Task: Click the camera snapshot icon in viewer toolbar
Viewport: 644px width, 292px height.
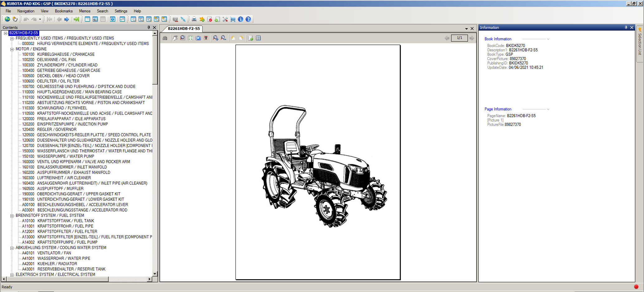Action: click(x=198, y=38)
